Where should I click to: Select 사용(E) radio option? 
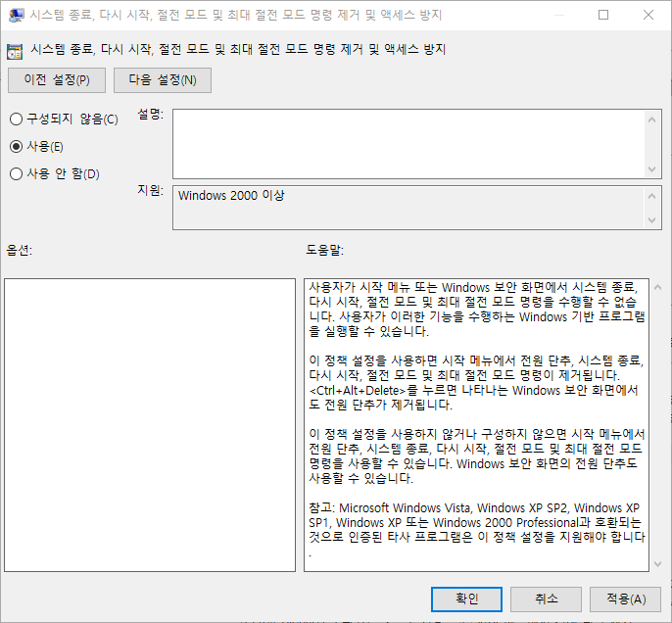(36, 147)
